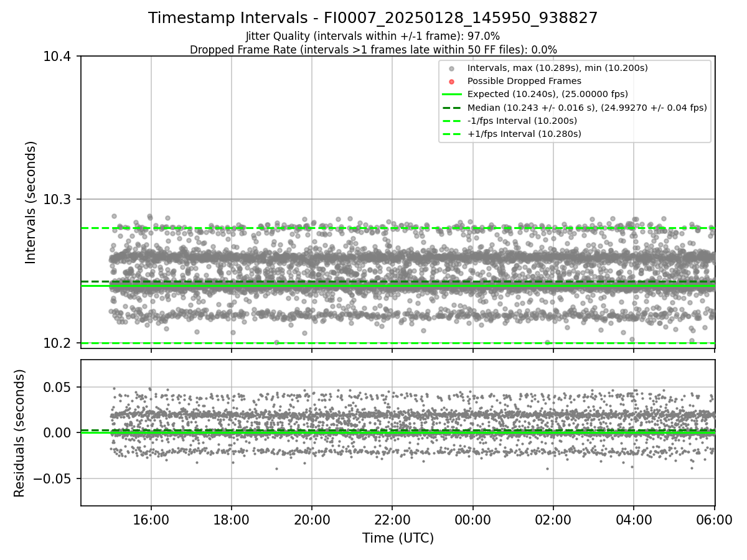Click the 'Residuals (seconds)' y-axis label
This screenshot has height=560, width=747.
(20, 433)
